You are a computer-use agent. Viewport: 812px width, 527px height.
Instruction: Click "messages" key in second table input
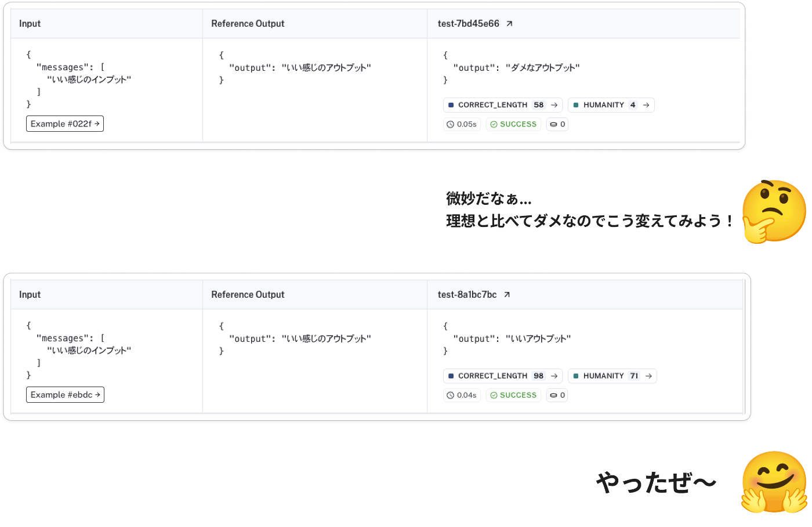click(62, 338)
